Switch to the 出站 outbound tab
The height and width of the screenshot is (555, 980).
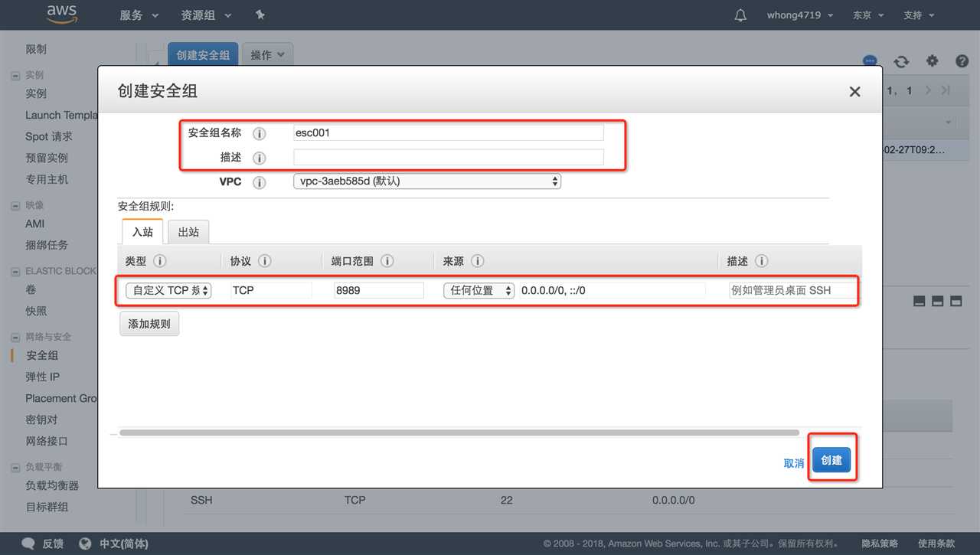point(188,232)
